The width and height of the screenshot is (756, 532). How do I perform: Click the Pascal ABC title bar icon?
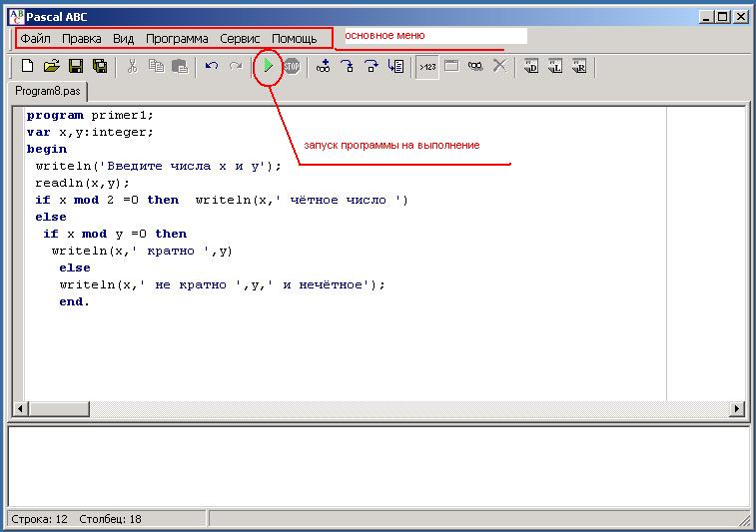[16, 17]
